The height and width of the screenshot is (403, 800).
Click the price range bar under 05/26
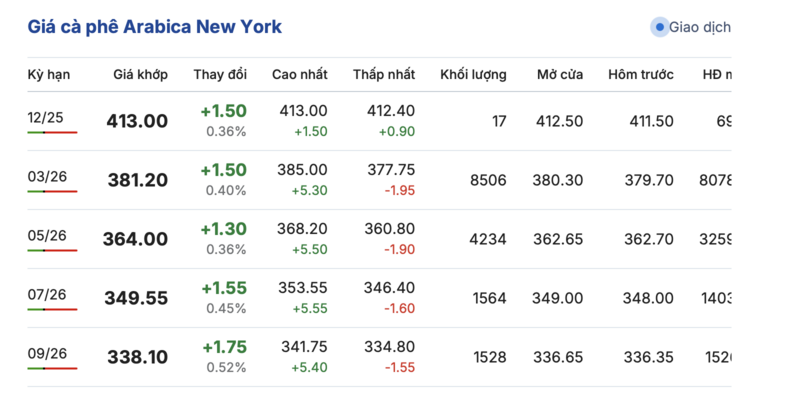52,250
